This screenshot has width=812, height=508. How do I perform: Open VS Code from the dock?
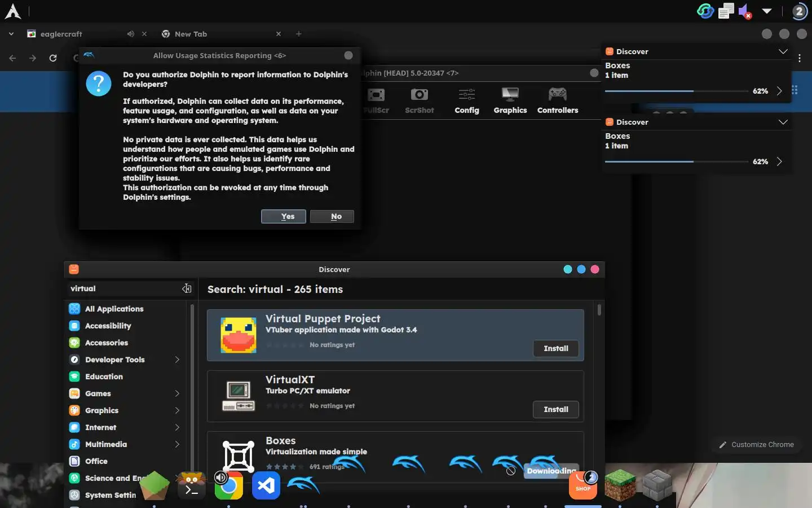(x=266, y=485)
